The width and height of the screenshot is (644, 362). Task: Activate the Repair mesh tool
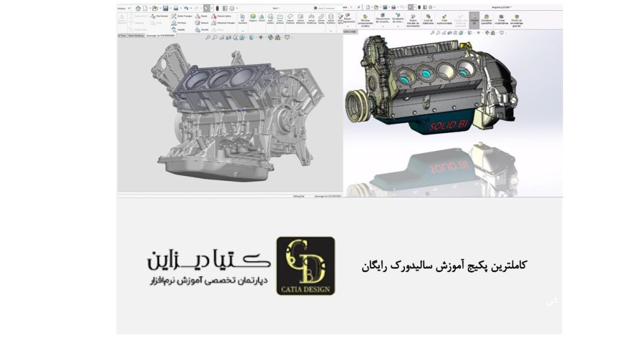[197, 15]
